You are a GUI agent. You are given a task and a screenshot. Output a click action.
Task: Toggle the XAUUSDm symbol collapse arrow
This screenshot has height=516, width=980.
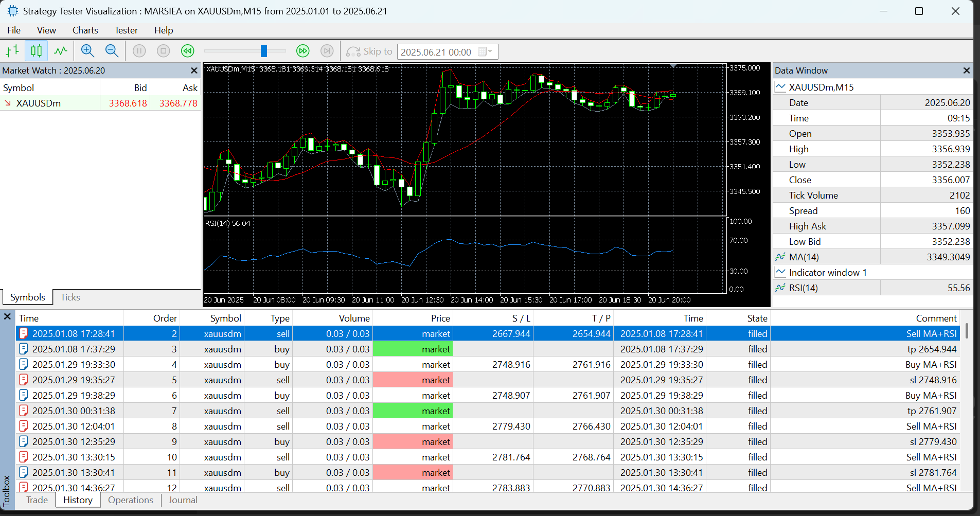8,103
